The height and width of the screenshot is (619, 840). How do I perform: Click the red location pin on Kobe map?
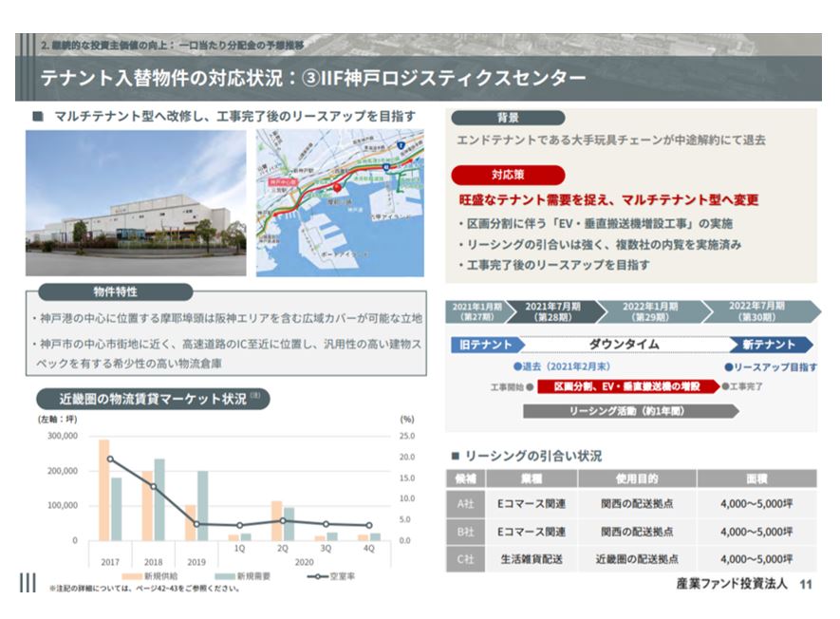point(337,189)
